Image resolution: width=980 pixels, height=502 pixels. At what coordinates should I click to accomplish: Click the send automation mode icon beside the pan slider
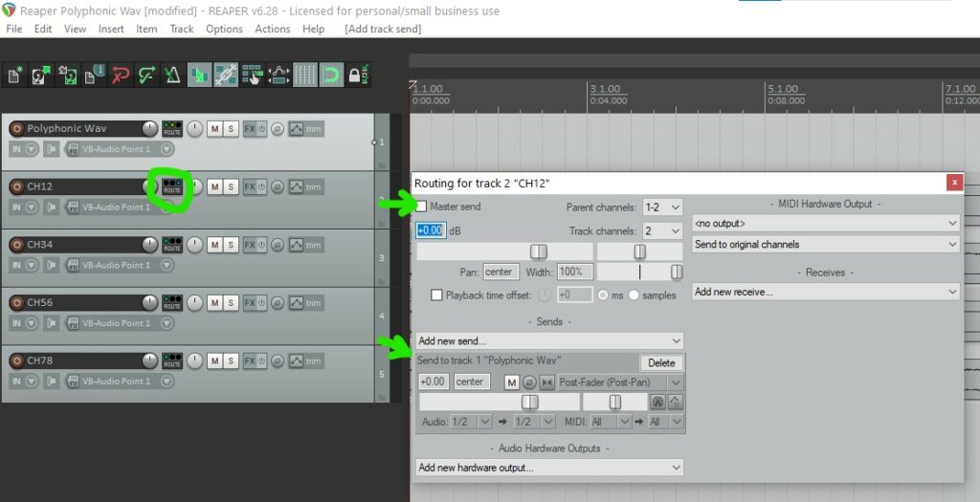(x=657, y=403)
